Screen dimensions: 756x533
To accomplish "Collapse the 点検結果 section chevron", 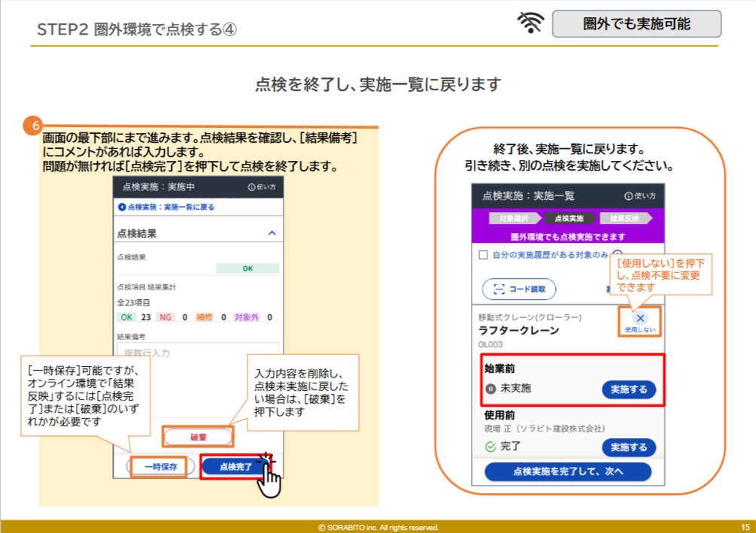I will pos(272,234).
